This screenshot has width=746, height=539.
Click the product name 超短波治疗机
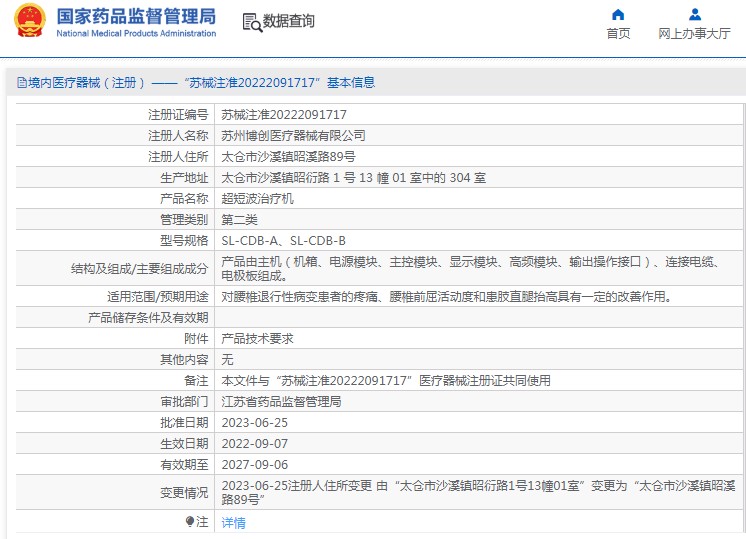coord(257,198)
